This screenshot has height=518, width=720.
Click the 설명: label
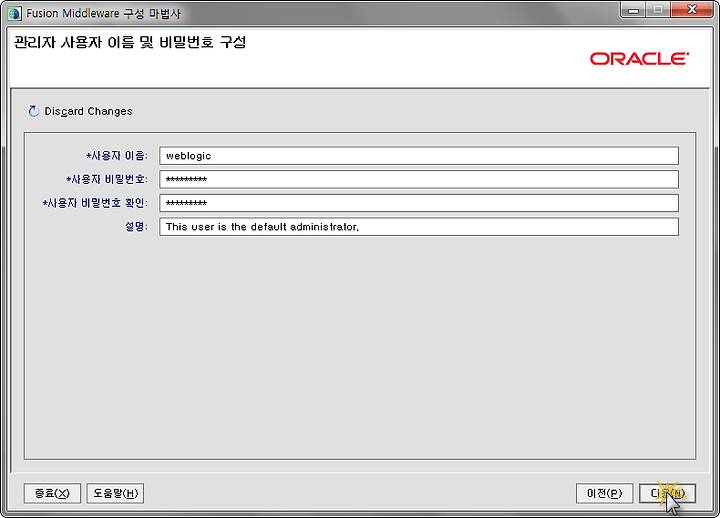136,227
